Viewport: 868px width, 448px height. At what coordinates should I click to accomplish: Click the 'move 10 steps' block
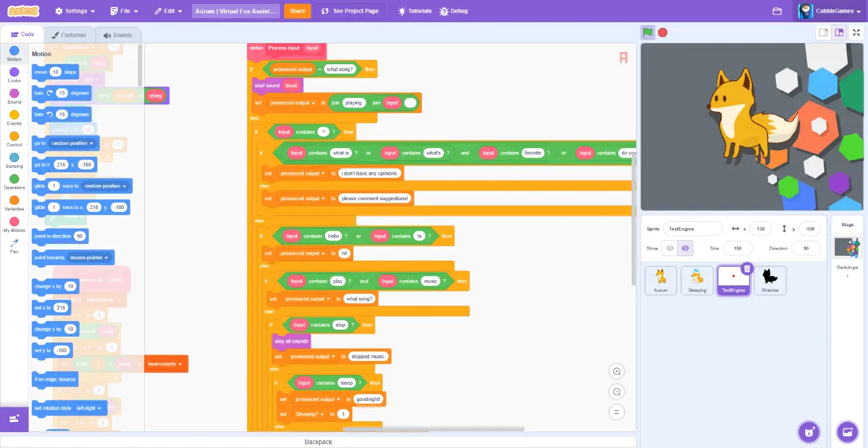[55, 72]
